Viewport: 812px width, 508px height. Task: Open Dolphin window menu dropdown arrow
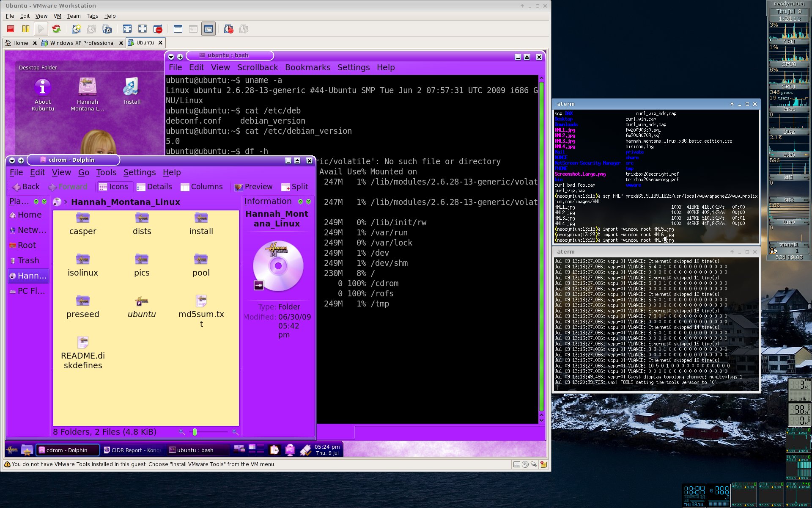[12, 160]
